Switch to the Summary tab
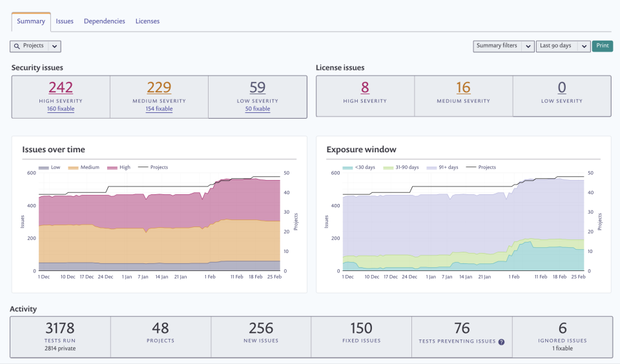 (31, 21)
